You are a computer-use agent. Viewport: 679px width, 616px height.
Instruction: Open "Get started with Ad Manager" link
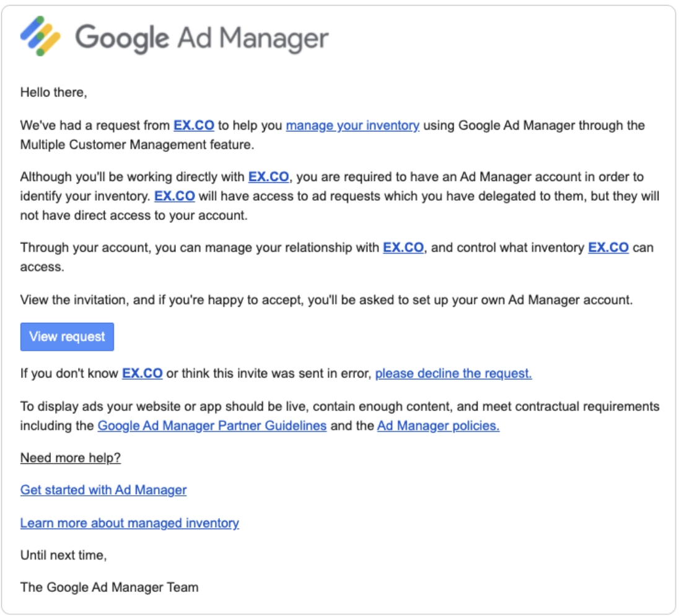point(103,490)
